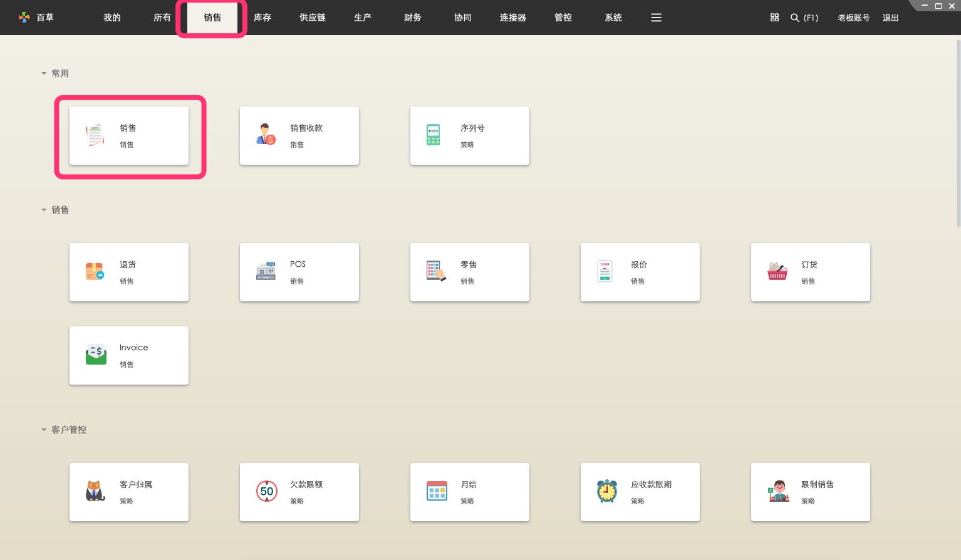Screen dimensions: 961x560
Task: Click the vertical scrollbar on the right
Action: [958, 133]
